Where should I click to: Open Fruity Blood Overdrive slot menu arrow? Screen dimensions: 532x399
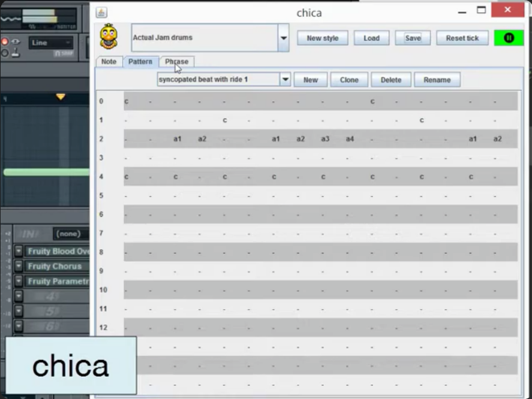click(x=19, y=251)
